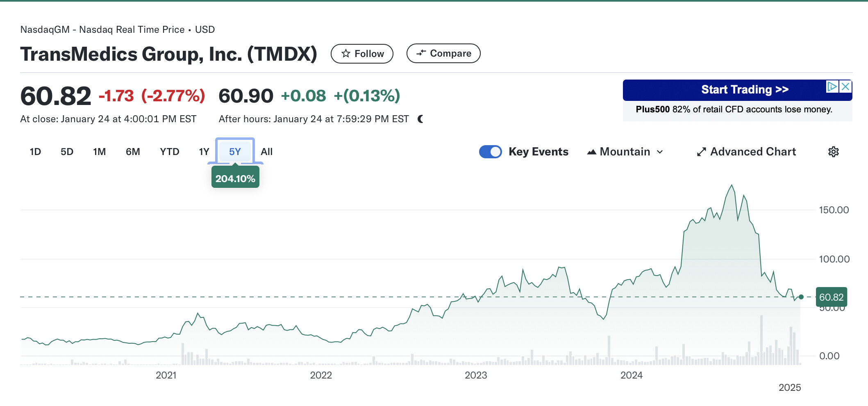Select the 5Y time range tab
Screen dimensions: 868x406
(235, 152)
